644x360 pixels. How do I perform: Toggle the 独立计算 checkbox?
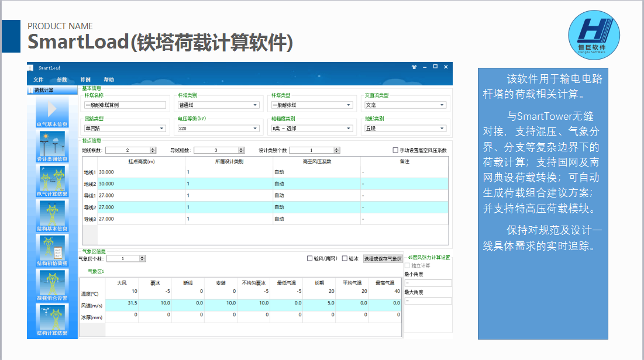coord(408,265)
